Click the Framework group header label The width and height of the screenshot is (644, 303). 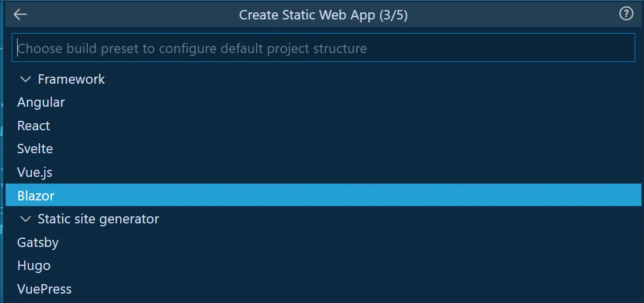point(71,79)
